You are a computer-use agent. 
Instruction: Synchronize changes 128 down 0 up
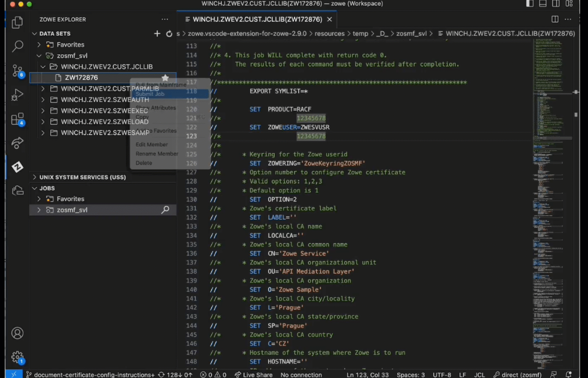[175, 375]
